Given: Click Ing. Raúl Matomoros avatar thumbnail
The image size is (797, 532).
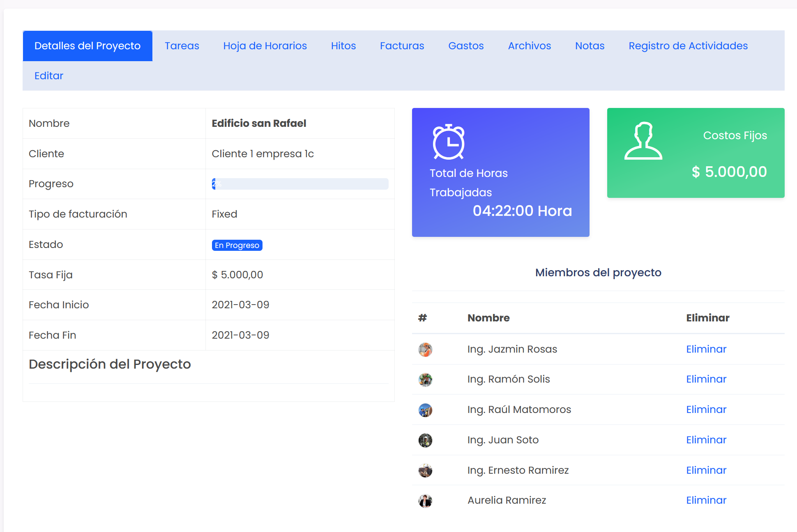Looking at the screenshot, I should pos(425,410).
